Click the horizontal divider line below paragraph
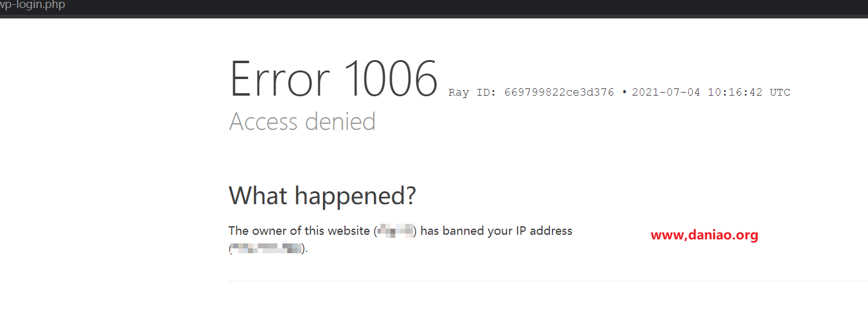Screen dimensions: 868x309 [548, 281]
